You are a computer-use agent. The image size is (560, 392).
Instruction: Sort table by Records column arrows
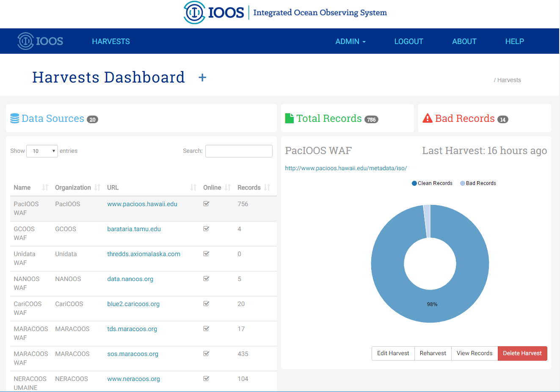coord(267,188)
